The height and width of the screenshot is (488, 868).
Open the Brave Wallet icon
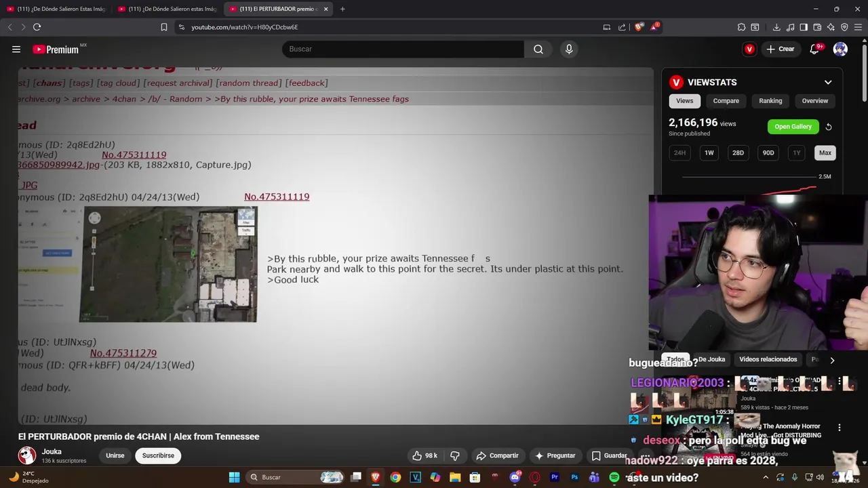(x=817, y=27)
